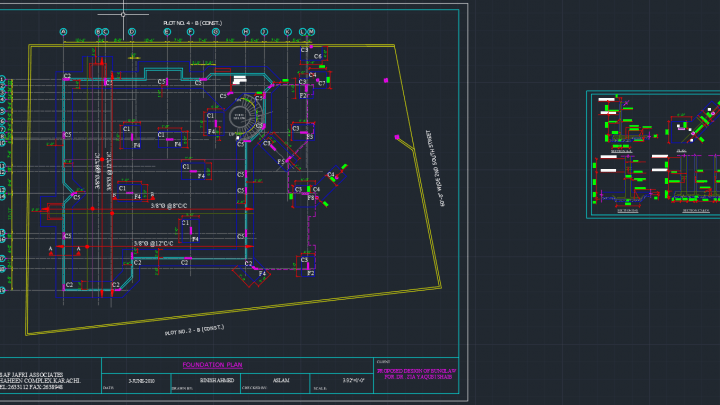Select the 60'-0" WIDE 2ND SOUTH STREET text
Image resolution: width=720 pixels, height=405 pixels.
coord(435,168)
